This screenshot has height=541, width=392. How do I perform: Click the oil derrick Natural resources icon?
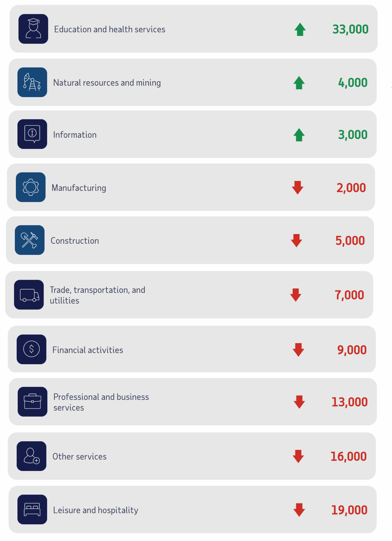click(32, 82)
